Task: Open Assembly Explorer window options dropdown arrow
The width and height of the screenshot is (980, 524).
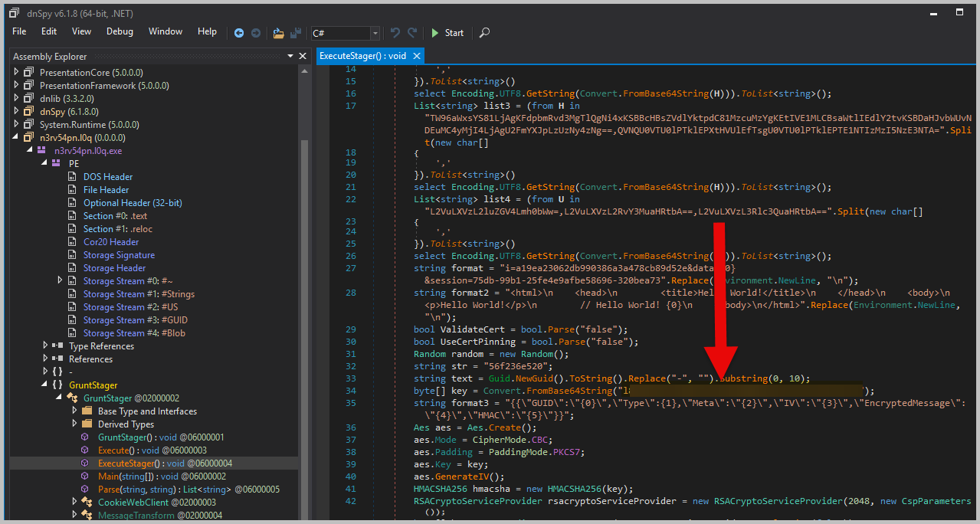Action: coord(290,56)
